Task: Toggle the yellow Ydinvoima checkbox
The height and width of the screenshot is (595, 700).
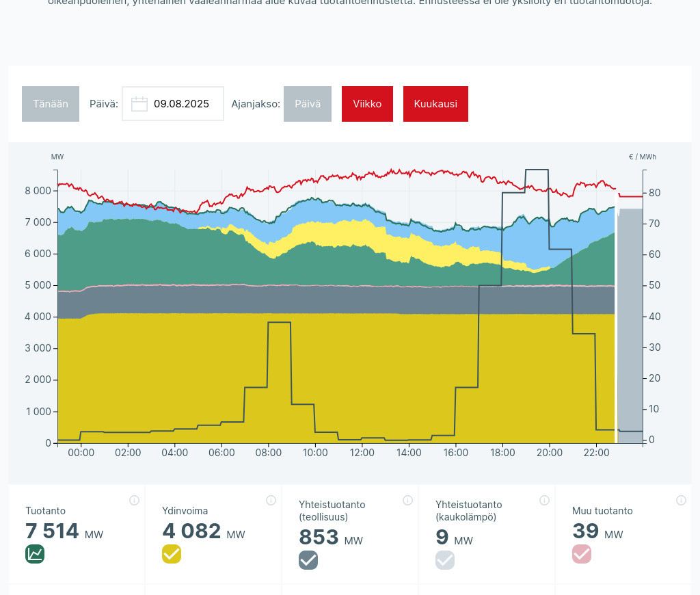Action: 172,554
